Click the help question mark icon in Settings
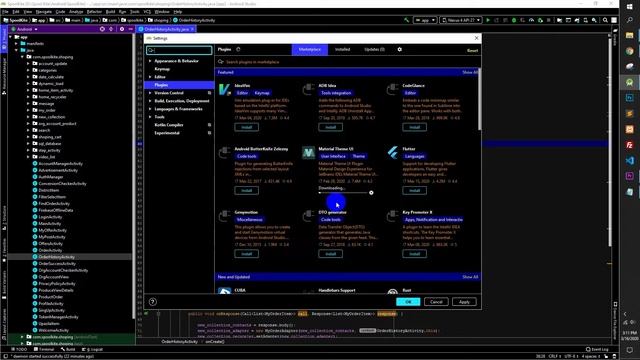Image resolution: width=640 pixels, height=360 pixels. click(153, 302)
